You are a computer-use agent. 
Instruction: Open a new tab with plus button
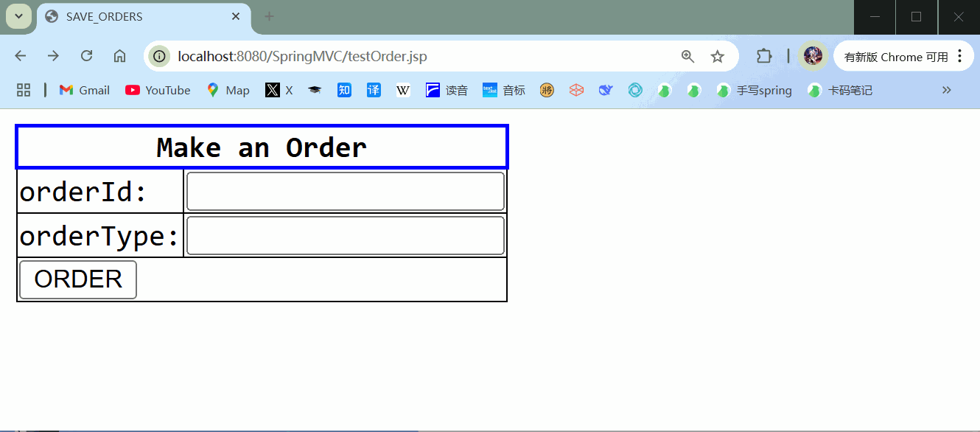click(269, 16)
